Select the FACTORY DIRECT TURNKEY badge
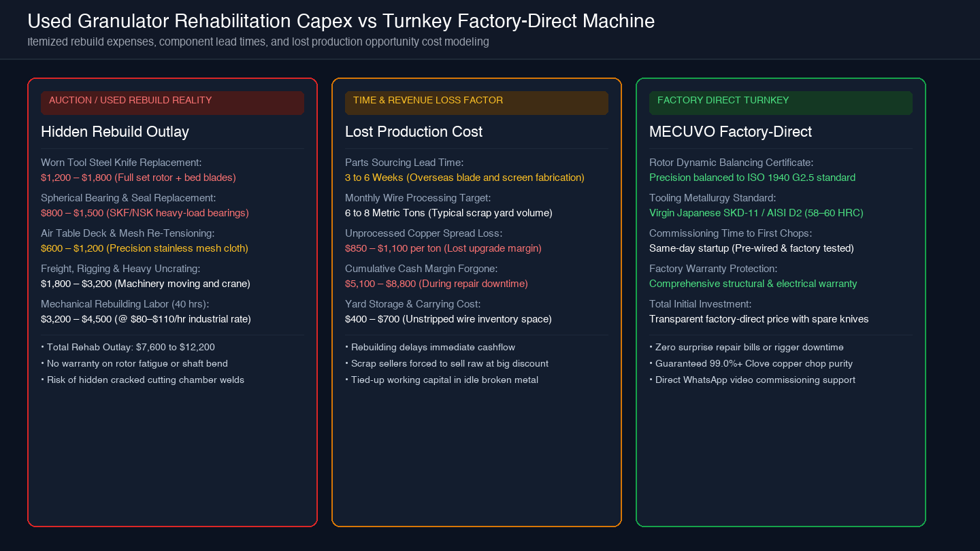The height and width of the screenshot is (551, 980). [x=781, y=103]
